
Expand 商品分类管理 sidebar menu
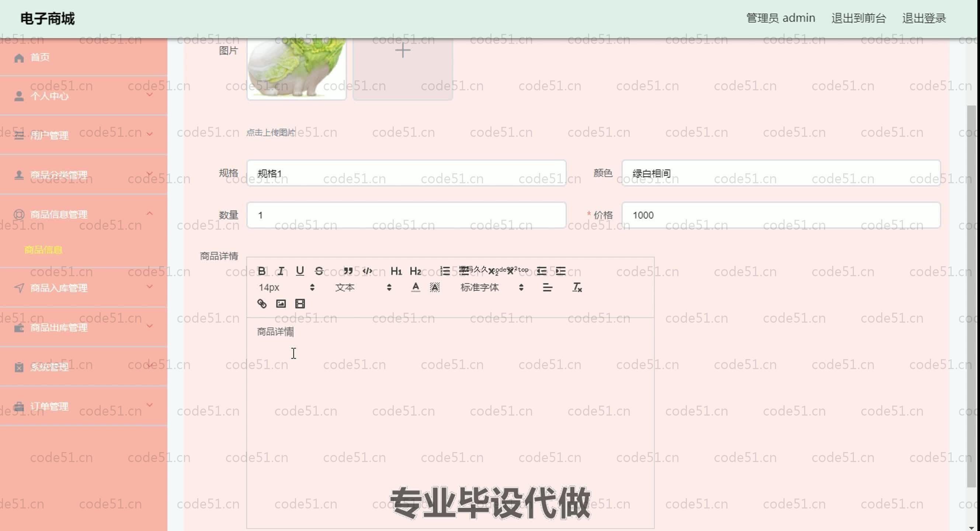(84, 174)
